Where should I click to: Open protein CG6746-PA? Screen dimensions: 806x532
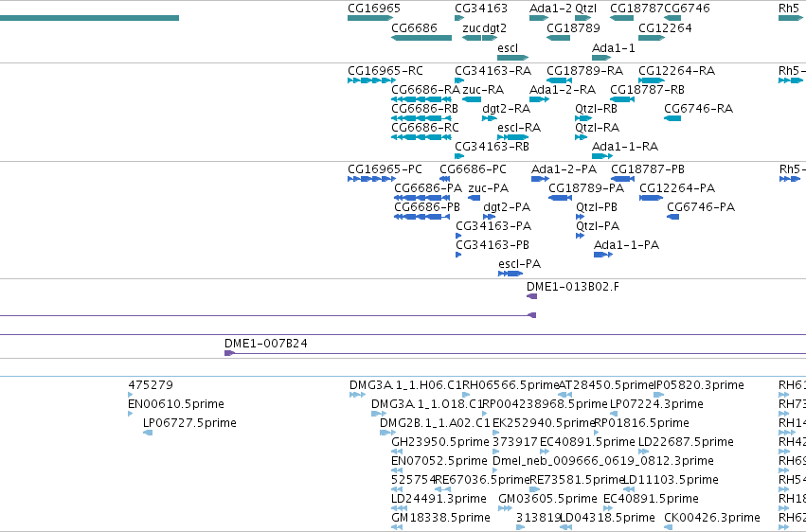[672, 217]
